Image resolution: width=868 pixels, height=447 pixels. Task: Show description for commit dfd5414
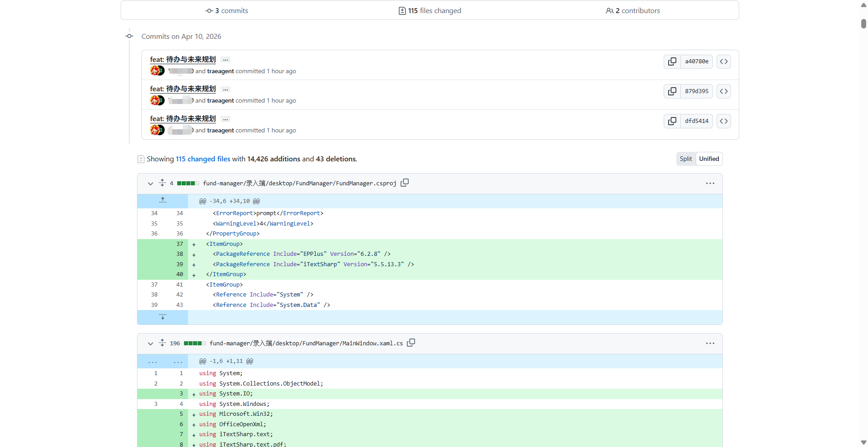(x=226, y=119)
